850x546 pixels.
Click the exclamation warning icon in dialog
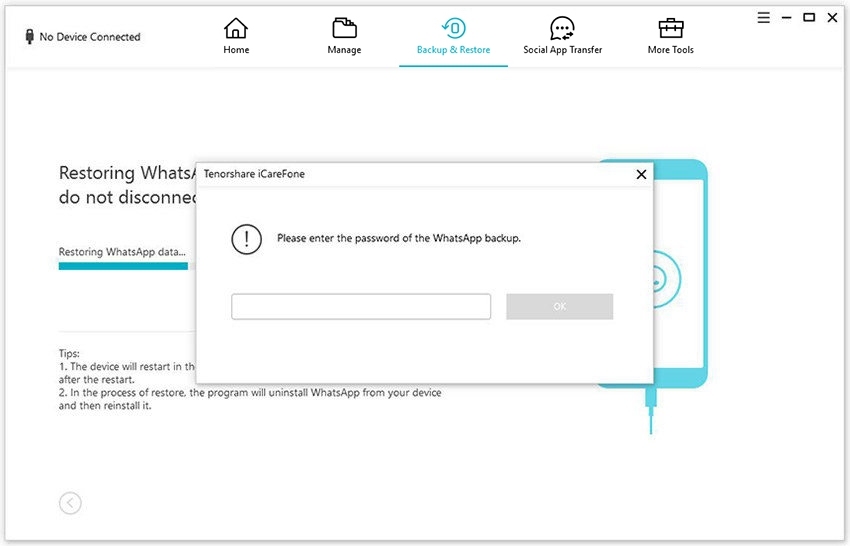tap(246, 239)
